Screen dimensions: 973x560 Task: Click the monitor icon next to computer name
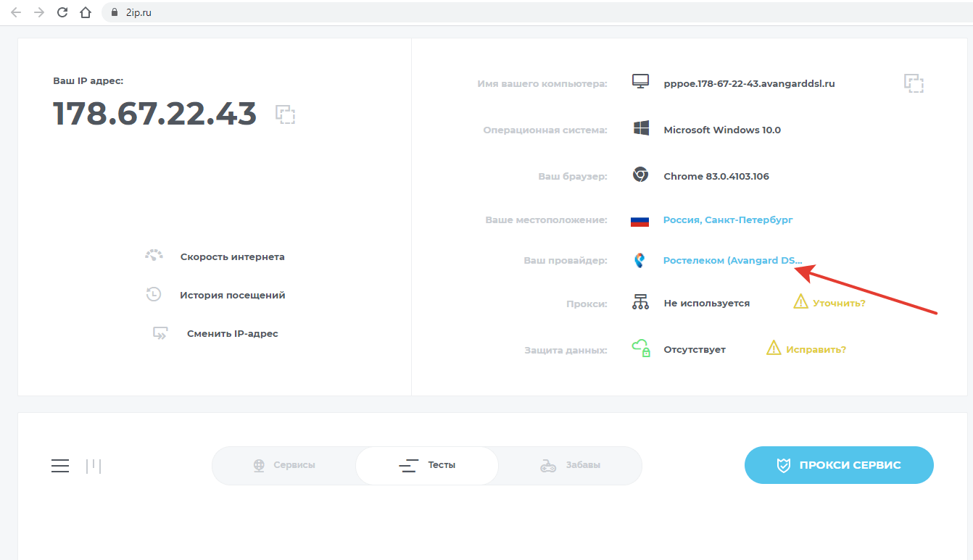click(x=639, y=82)
